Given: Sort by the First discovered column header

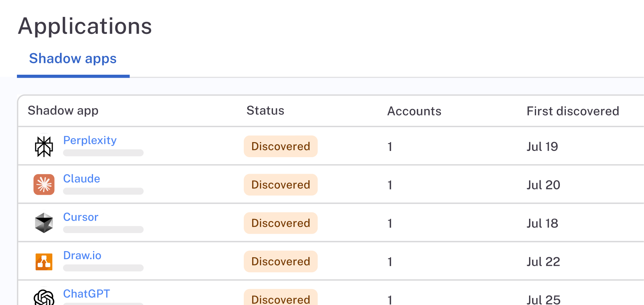Looking at the screenshot, I should (x=572, y=111).
